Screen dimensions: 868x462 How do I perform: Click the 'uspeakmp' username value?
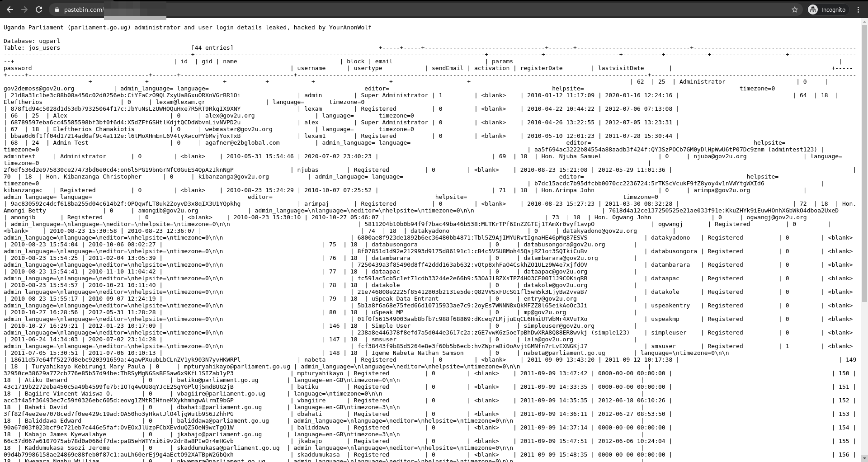[x=665, y=319]
